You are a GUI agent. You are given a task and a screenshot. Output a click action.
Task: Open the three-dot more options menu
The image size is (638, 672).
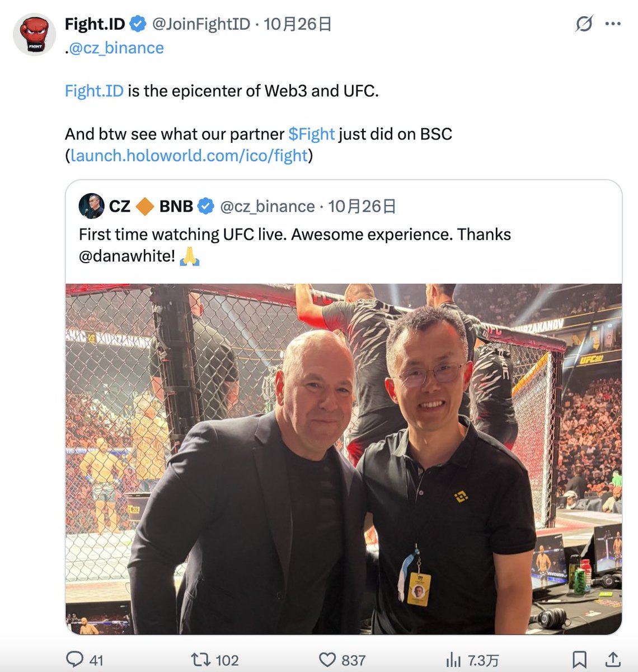point(613,24)
